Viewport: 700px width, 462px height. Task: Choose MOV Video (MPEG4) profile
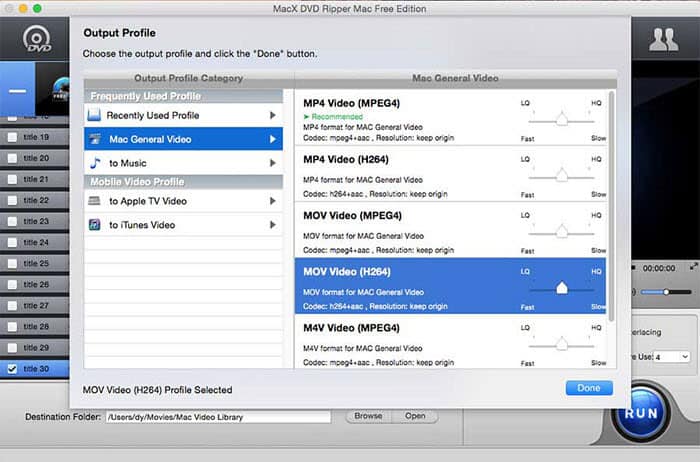pyautogui.click(x=450, y=230)
